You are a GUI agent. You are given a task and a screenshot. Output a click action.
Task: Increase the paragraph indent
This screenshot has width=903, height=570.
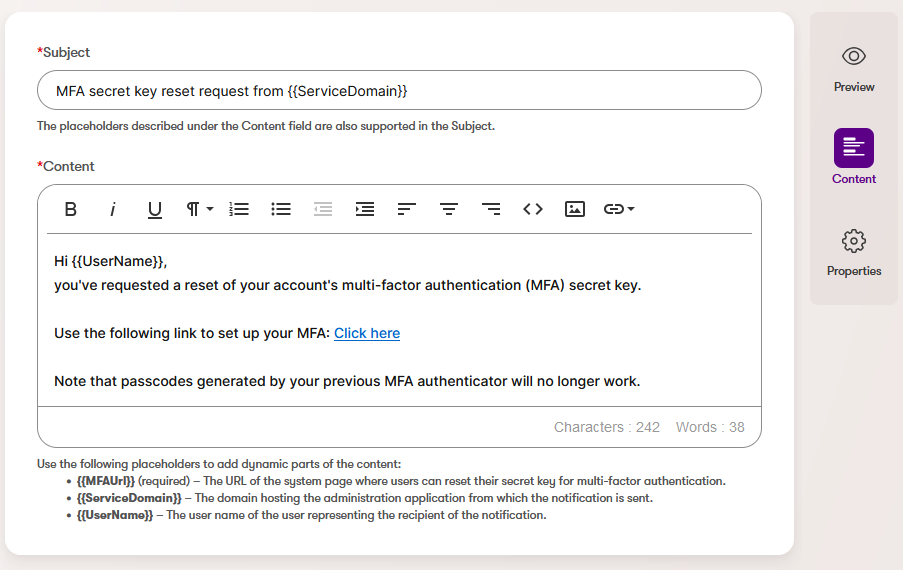point(365,209)
